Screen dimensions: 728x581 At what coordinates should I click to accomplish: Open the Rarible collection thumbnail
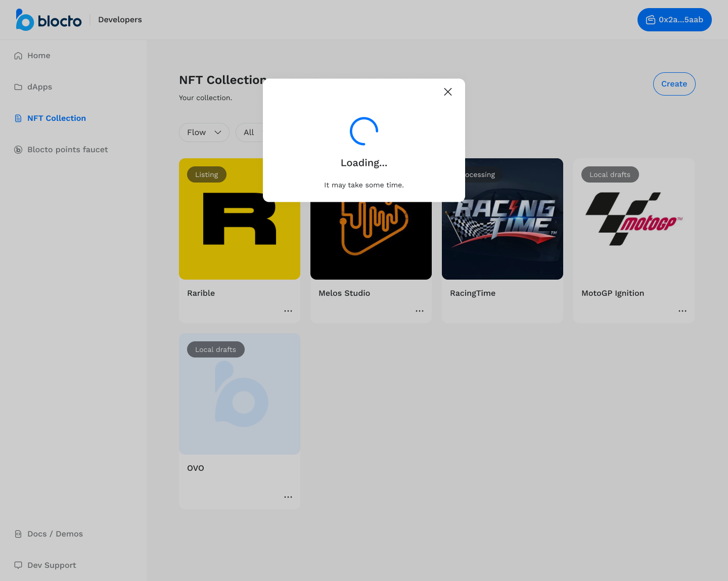point(240,219)
